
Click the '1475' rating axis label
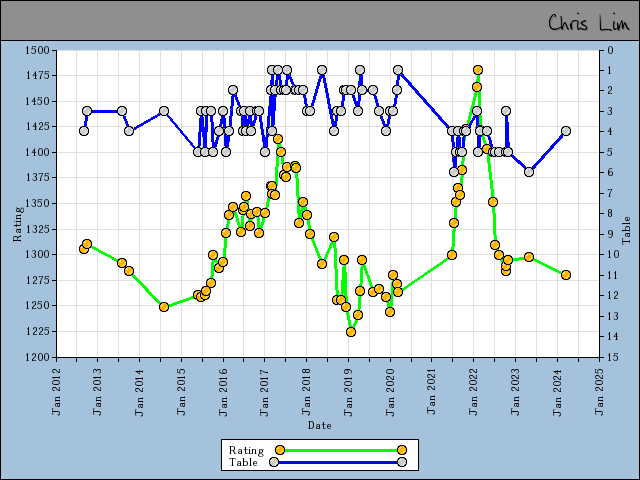(37, 76)
